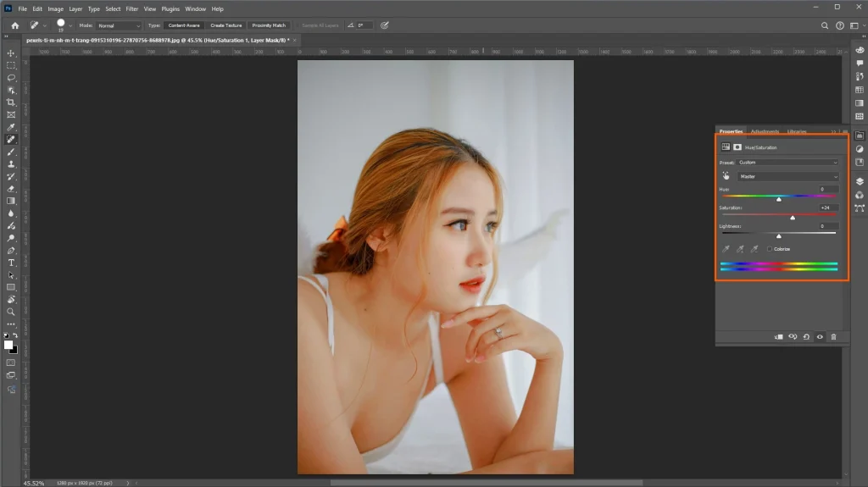Screen dimensions: 868x487
Task: Open the Master channel dropdown
Action: (x=788, y=176)
